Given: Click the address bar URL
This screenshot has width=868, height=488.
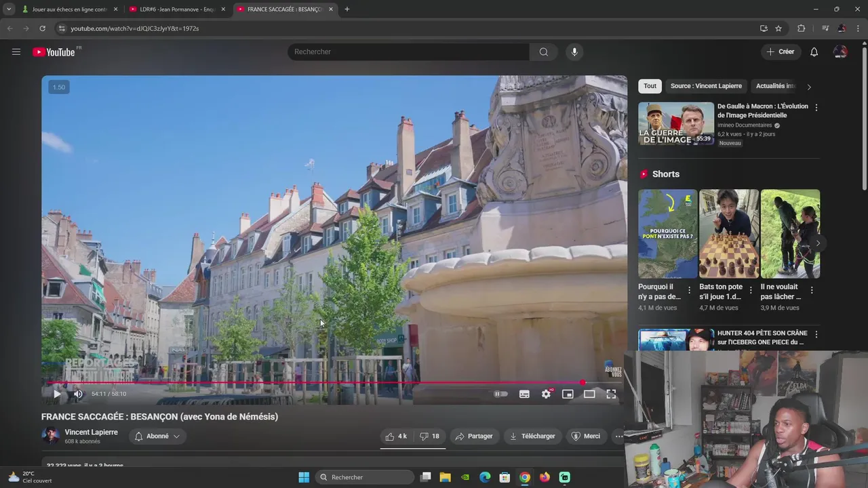Looking at the screenshot, I should (135, 28).
